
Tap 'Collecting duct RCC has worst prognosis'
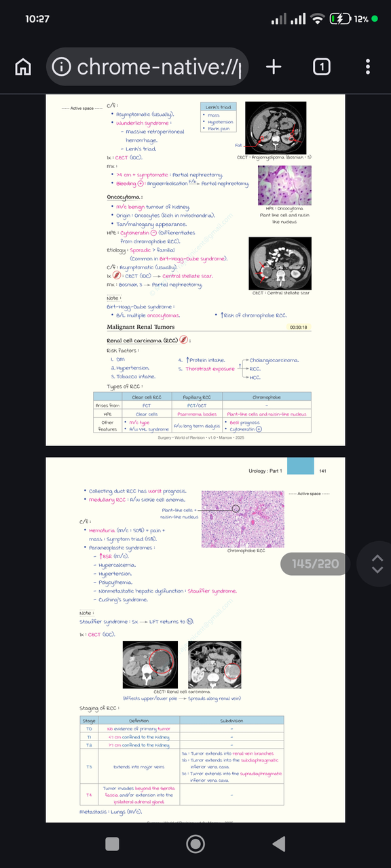coord(137,491)
